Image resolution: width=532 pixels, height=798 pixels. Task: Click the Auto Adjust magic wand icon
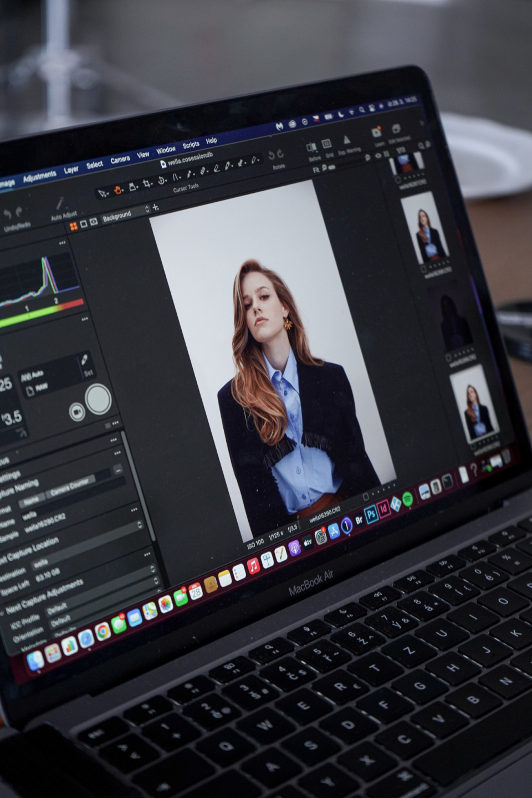click(60, 203)
